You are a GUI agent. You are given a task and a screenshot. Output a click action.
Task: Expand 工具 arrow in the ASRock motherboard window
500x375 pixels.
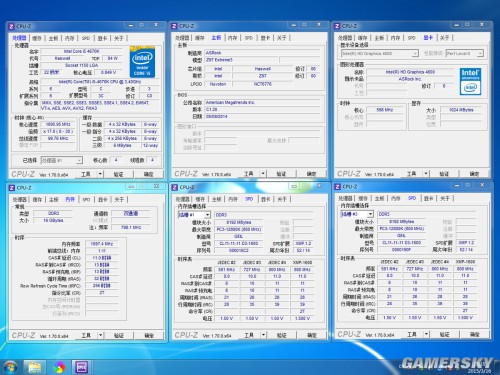tap(263, 174)
